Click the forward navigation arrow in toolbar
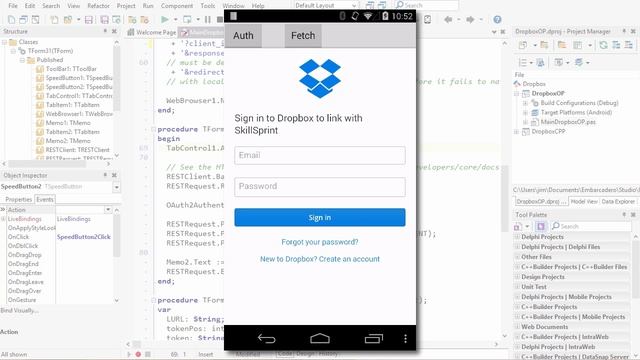Image resolution: width=640 pixels, height=360 pixels. [470, 19]
